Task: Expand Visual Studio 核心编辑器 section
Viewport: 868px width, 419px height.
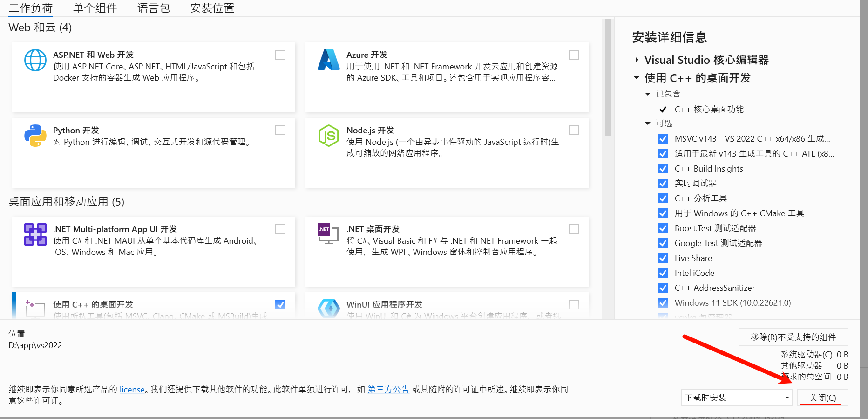Action: [x=637, y=60]
